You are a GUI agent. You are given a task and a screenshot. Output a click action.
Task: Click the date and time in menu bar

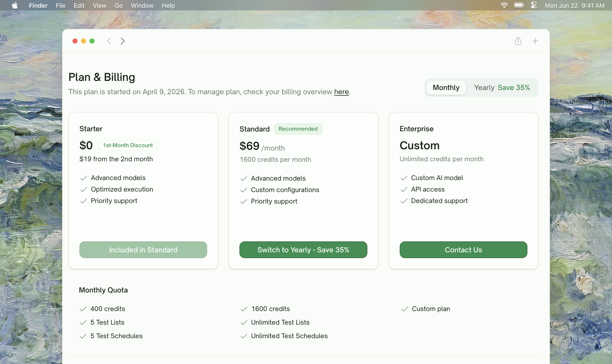tap(575, 5)
